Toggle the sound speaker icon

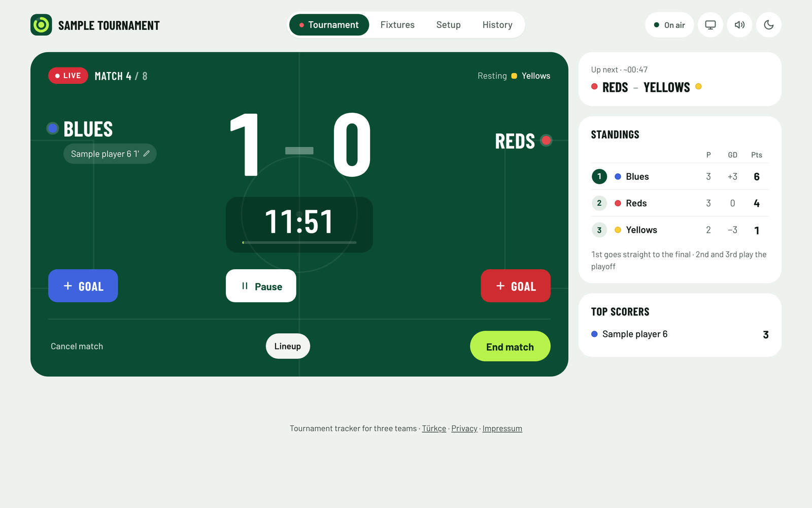pos(739,25)
